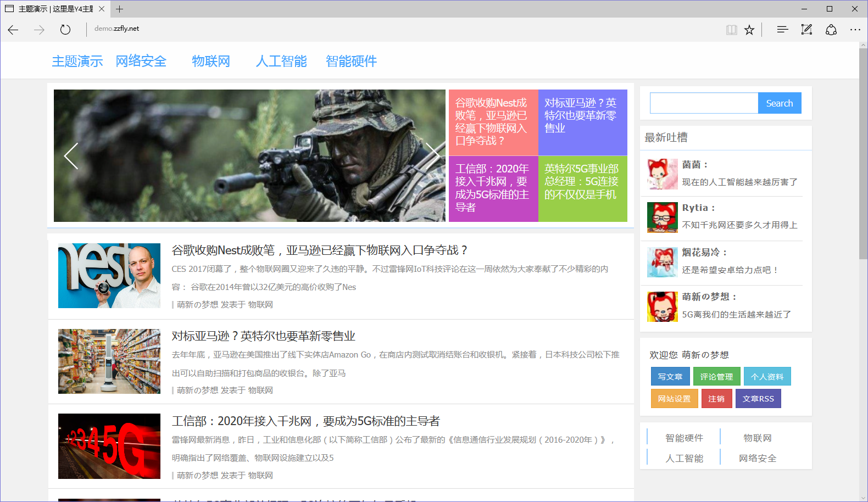Click 烟花易冷 commenter avatar
The width and height of the screenshot is (868, 502).
663,262
